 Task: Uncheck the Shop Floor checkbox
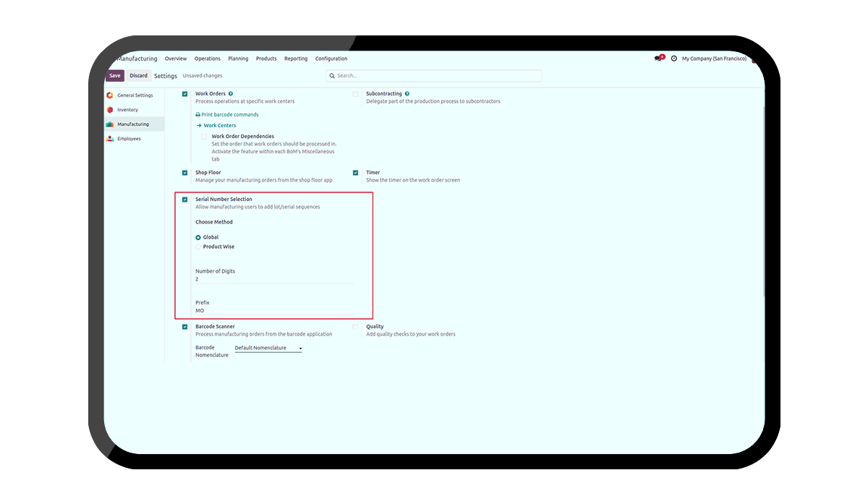[x=184, y=173]
